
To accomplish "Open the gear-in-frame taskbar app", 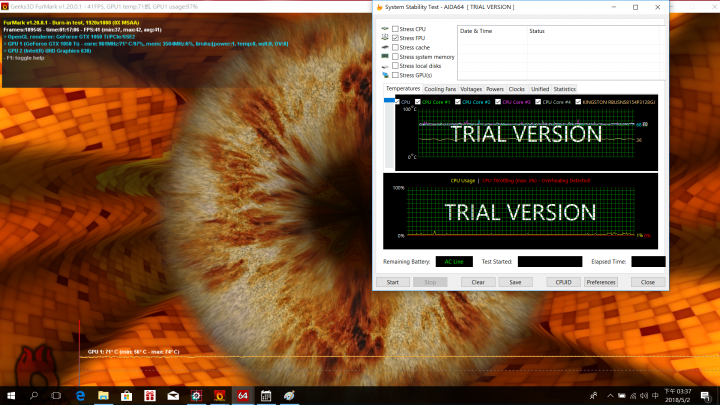I will click(x=196, y=395).
